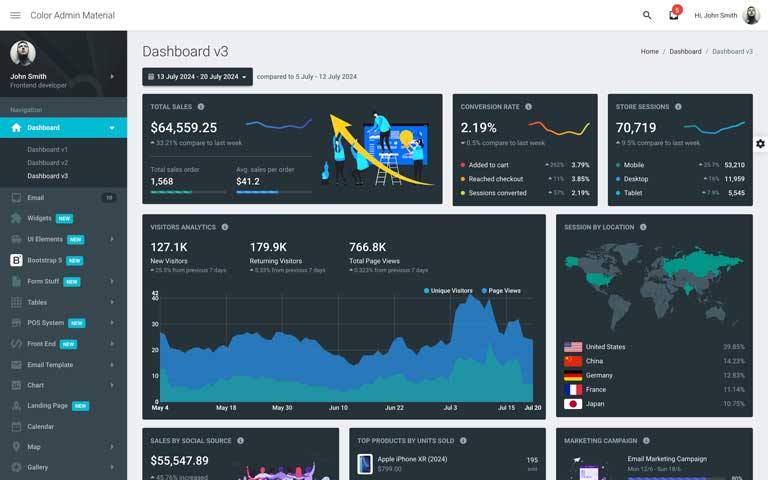Open John Smith user menu in header
Screen dimensions: 768x480
(728, 15)
